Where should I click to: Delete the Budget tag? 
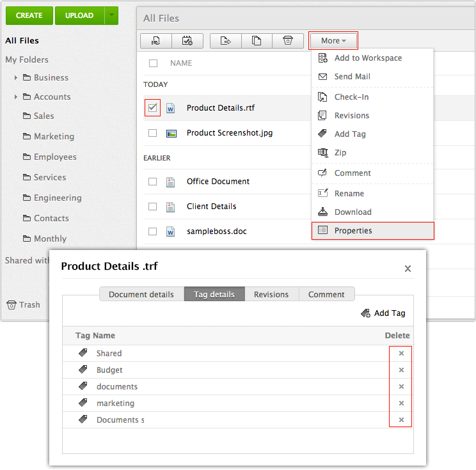pyautogui.click(x=401, y=370)
